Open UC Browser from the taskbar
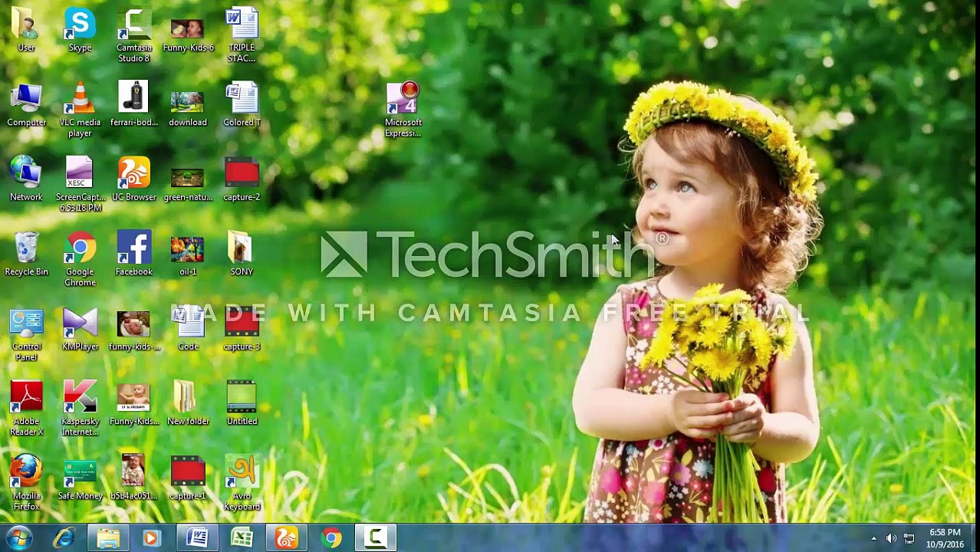Viewport: 980px width, 552px height. click(286, 538)
